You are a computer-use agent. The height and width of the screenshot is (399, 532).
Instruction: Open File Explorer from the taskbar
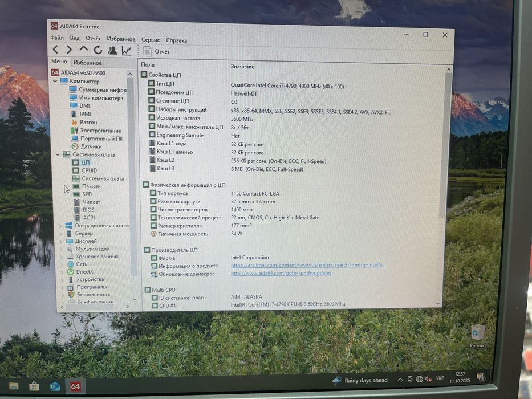pos(14,386)
